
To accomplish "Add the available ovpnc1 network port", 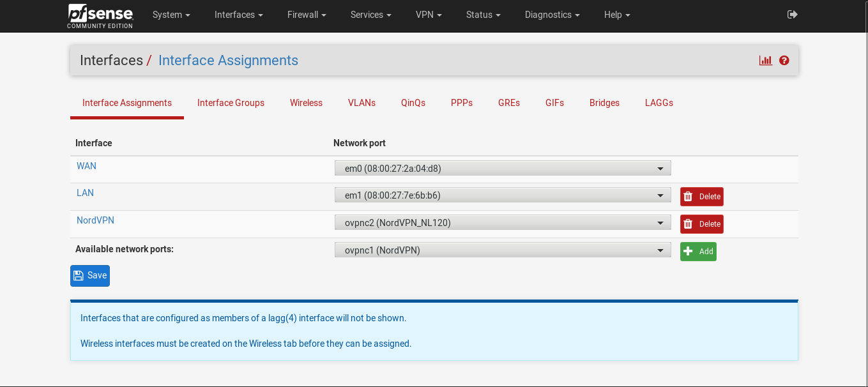I will (698, 252).
